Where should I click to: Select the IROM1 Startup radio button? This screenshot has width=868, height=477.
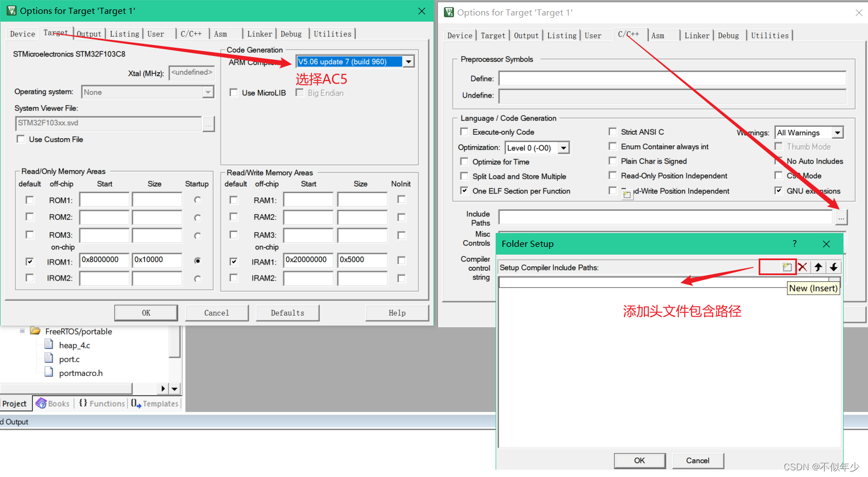click(x=197, y=261)
